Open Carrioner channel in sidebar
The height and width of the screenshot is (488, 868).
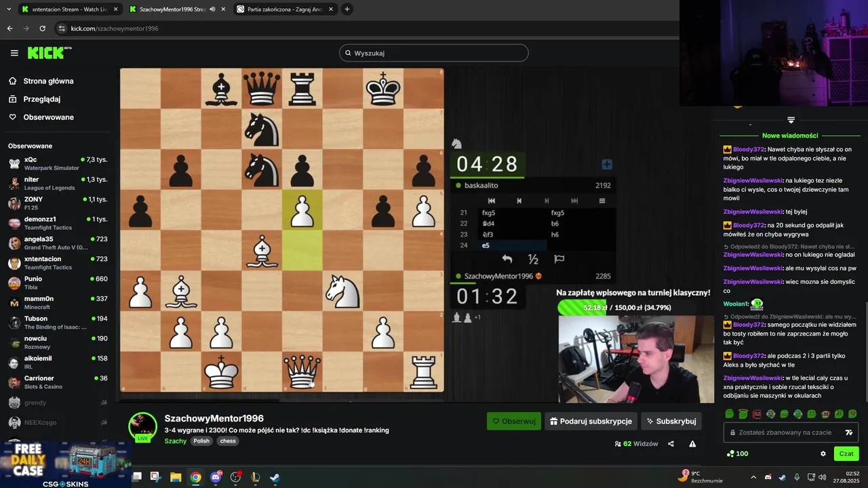coord(58,382)
